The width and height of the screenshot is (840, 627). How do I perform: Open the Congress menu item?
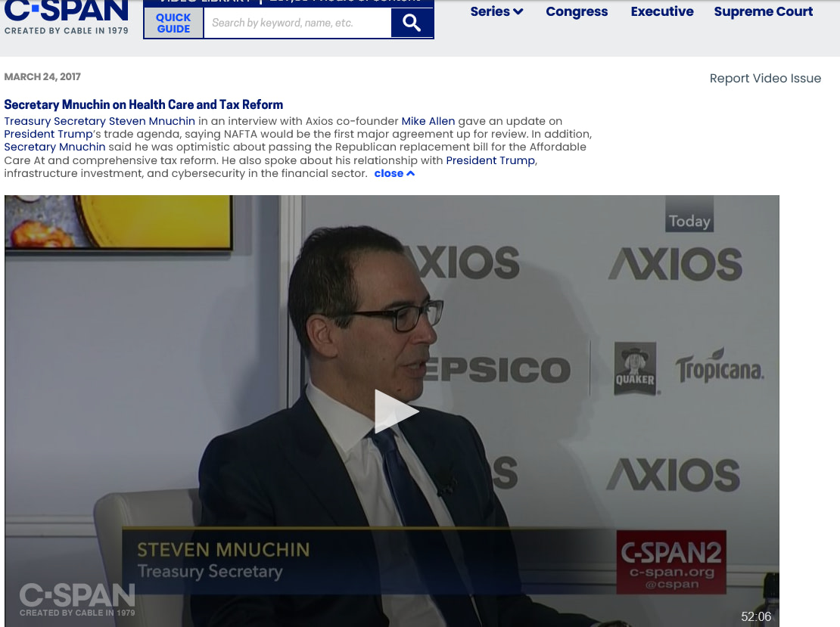(x=577, y=11)
